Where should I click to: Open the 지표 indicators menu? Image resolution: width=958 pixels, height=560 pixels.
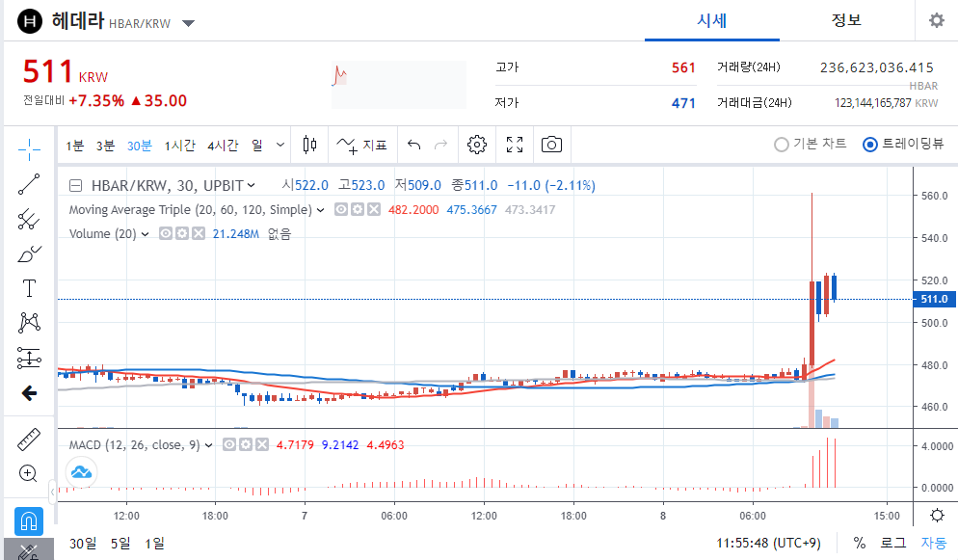[x=362, y=145]
